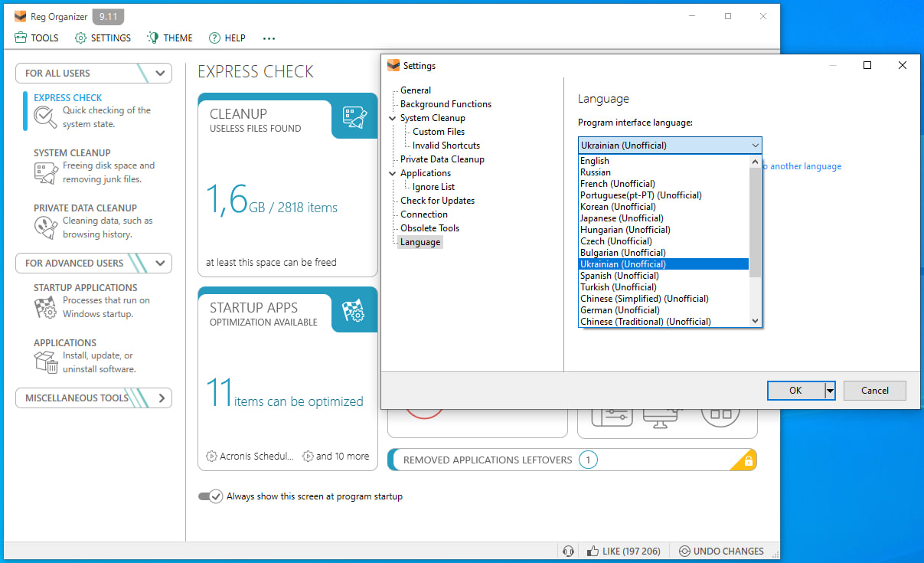Collapse the System Cleanup tree node
Screen dimensions: 924x563
pos(393,118)
